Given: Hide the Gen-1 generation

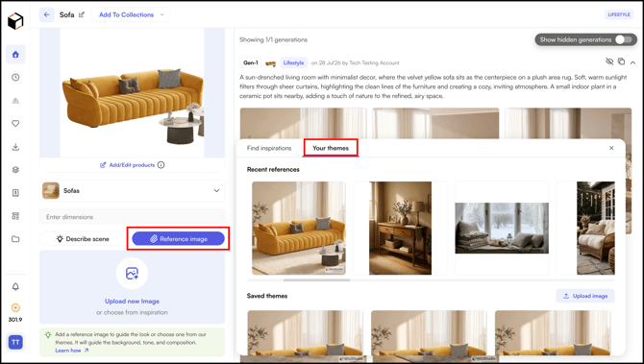Looking at the screenshot, I should (609, 61).
